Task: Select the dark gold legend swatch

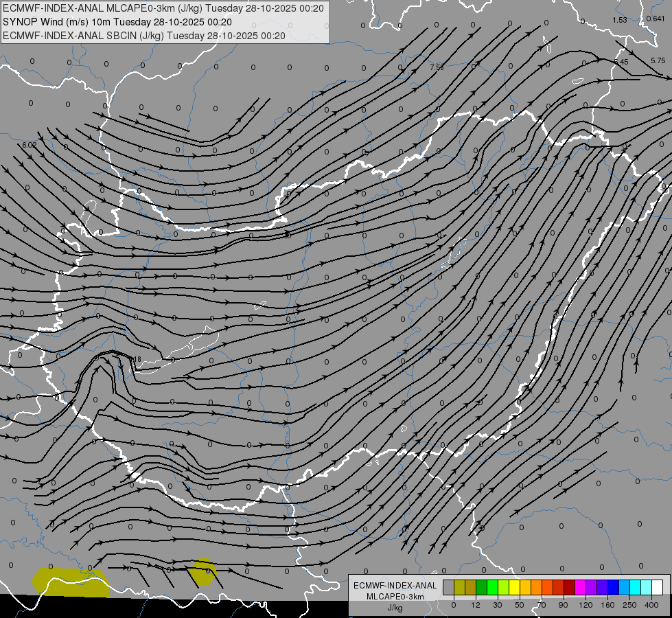Action: (x=471, y=587)
